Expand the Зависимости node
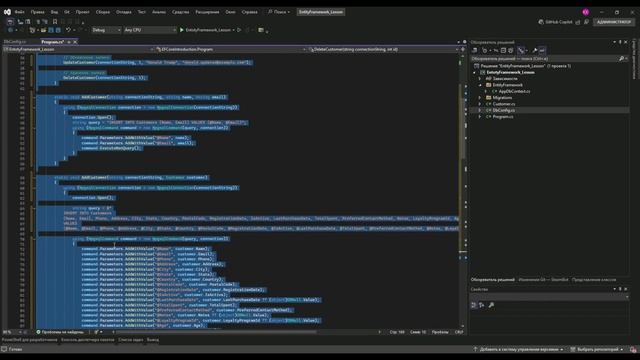640x360 pixels. [480, 78]
